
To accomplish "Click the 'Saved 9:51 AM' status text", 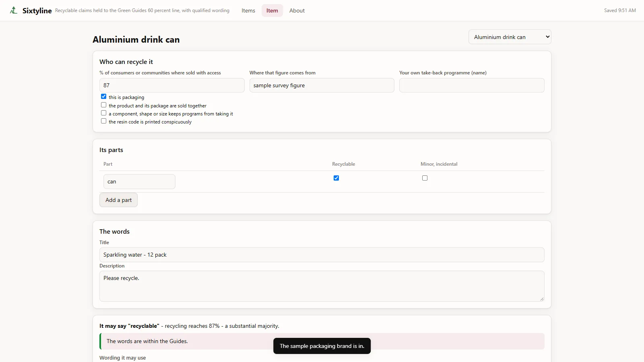I will click(x=620, y=10).
